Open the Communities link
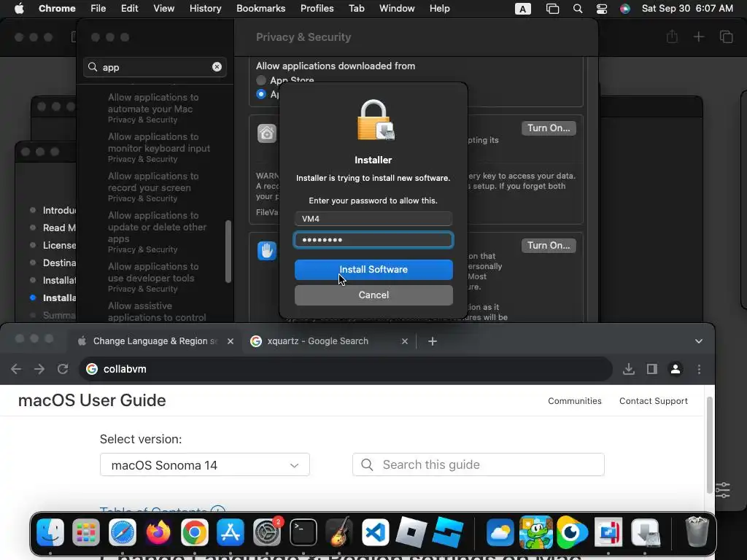Image resolution: width=747 pixels, height=560 pixels. point(575,401)
